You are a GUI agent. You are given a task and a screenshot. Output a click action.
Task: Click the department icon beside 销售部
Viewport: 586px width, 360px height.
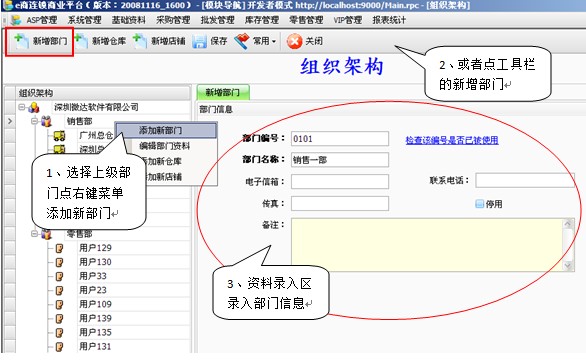46,121
